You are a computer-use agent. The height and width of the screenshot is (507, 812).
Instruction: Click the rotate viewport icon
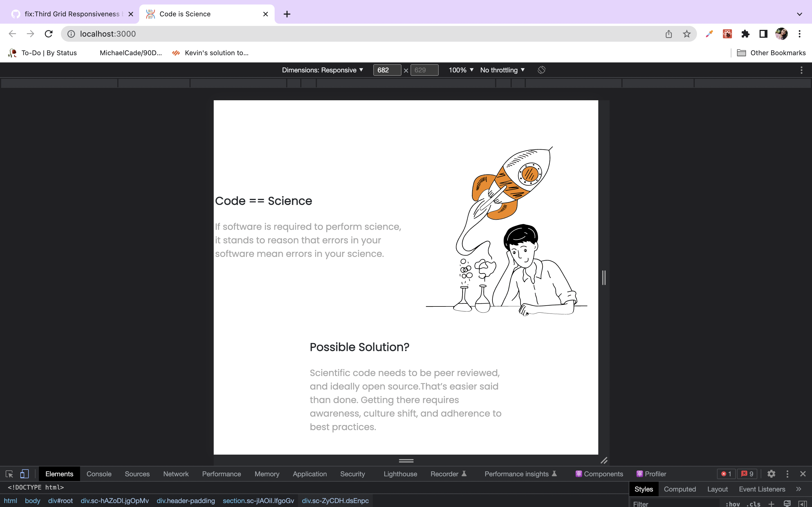(x=541, y=70)
